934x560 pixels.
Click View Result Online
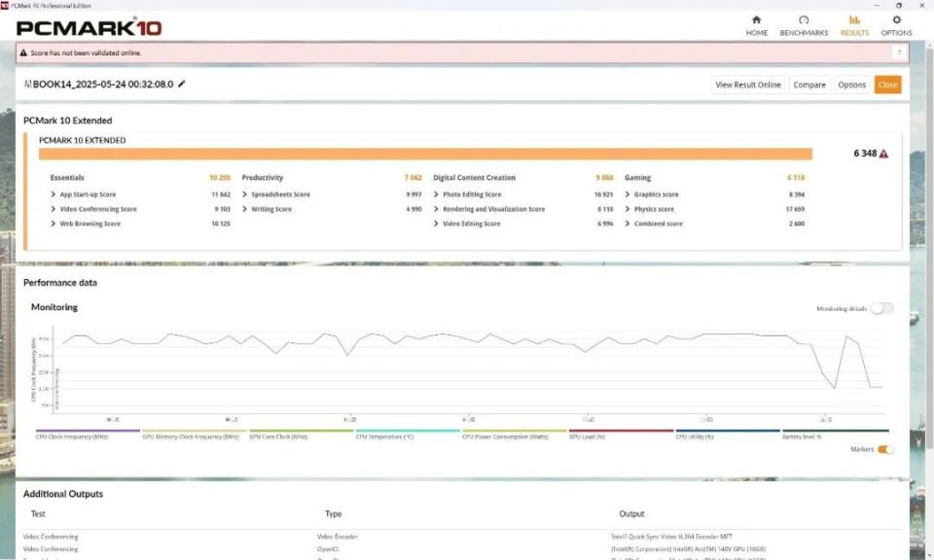747,85
